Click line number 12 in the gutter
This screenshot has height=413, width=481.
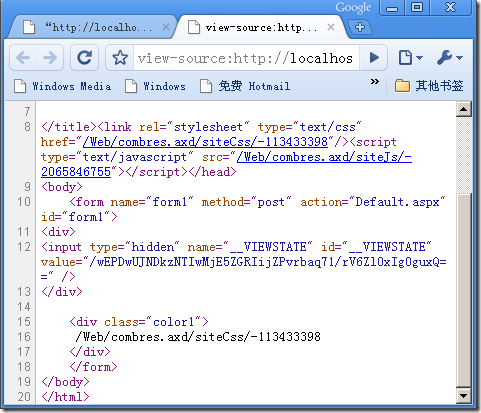[x=24, y=247]
